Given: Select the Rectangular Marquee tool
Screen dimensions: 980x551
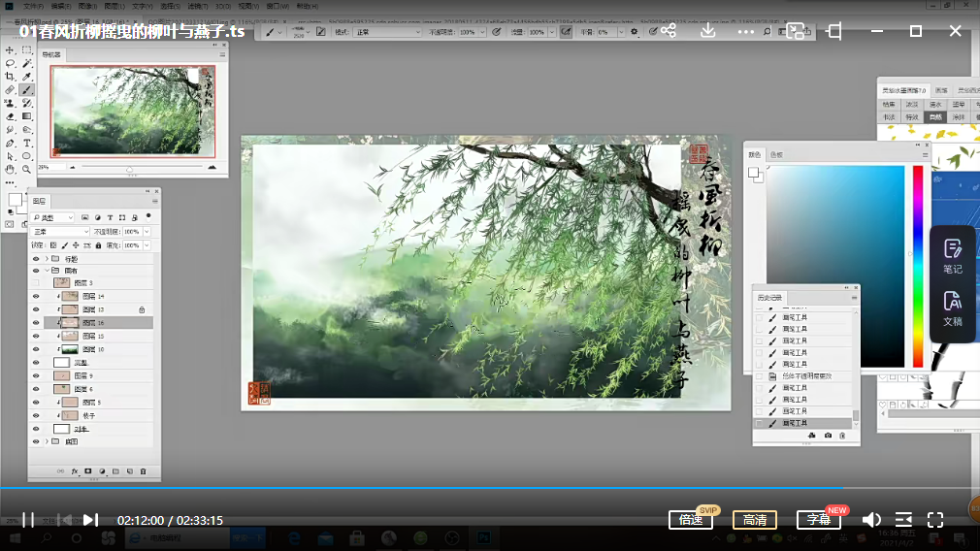Looking at the screenshot, I should 27,50.
